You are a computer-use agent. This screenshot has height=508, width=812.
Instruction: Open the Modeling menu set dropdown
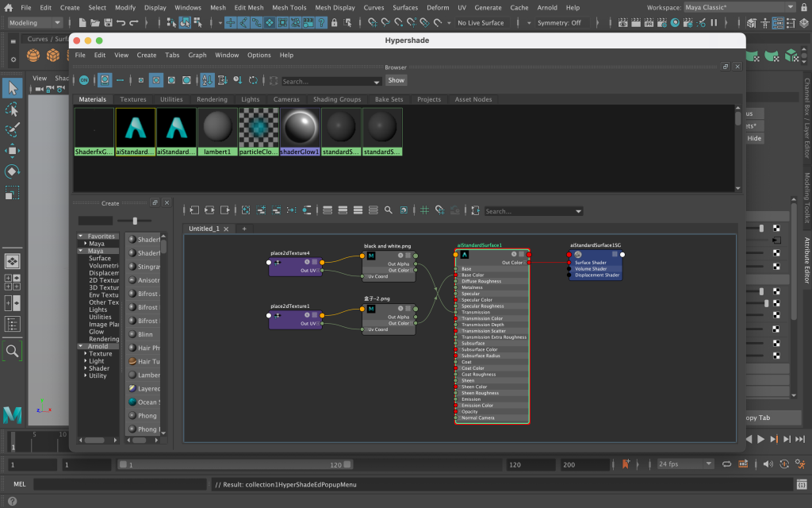(x=35, y=23)
